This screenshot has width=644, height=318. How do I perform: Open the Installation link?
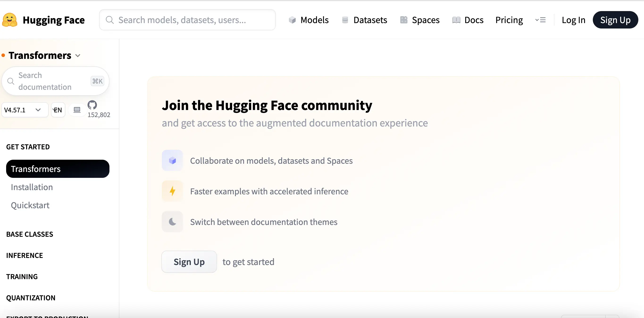32,187
